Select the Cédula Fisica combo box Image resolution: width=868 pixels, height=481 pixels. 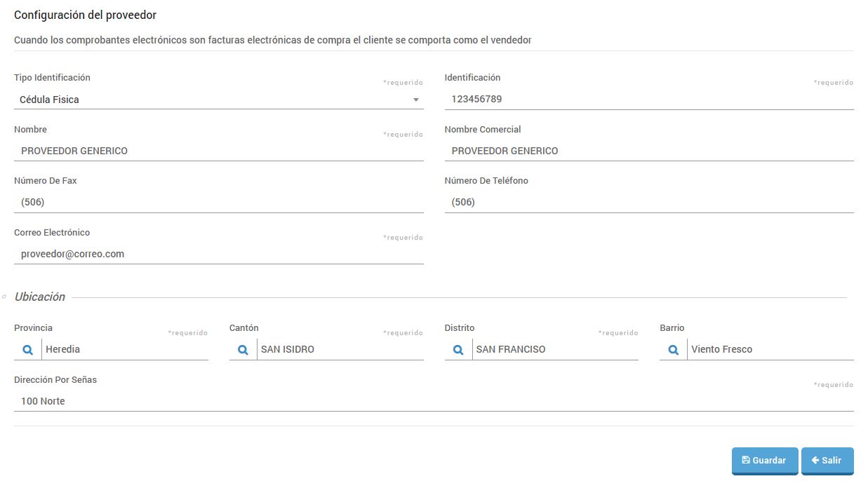pyautogui.click(x=211, y=100)
